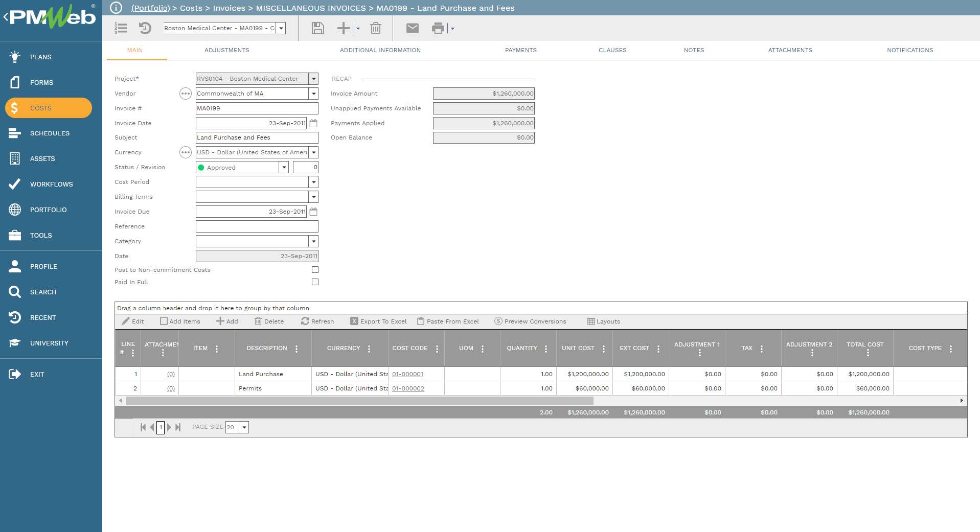Switch to the Additional Information tab

(380, 50)
